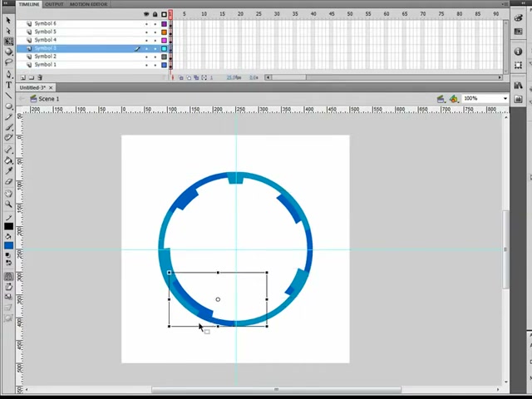The height and width of the screenshot is (399, 532).
Task: Click the Delete layer trash icon
Action: (40, 77)
